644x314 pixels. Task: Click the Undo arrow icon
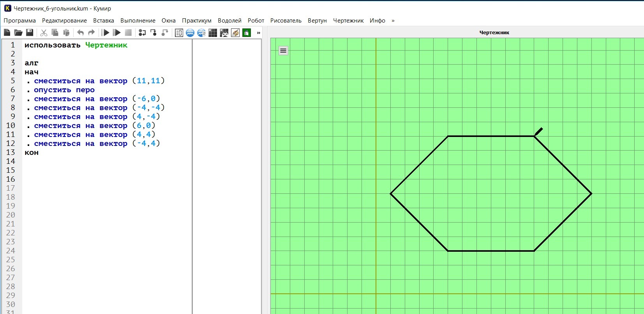pyautogui.click(x=80, y=33)
